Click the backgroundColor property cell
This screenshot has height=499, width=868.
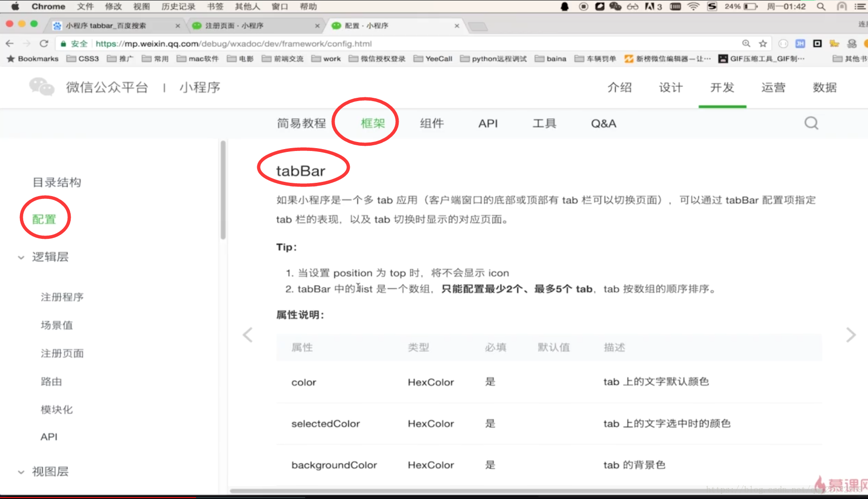tap(334, 465)
